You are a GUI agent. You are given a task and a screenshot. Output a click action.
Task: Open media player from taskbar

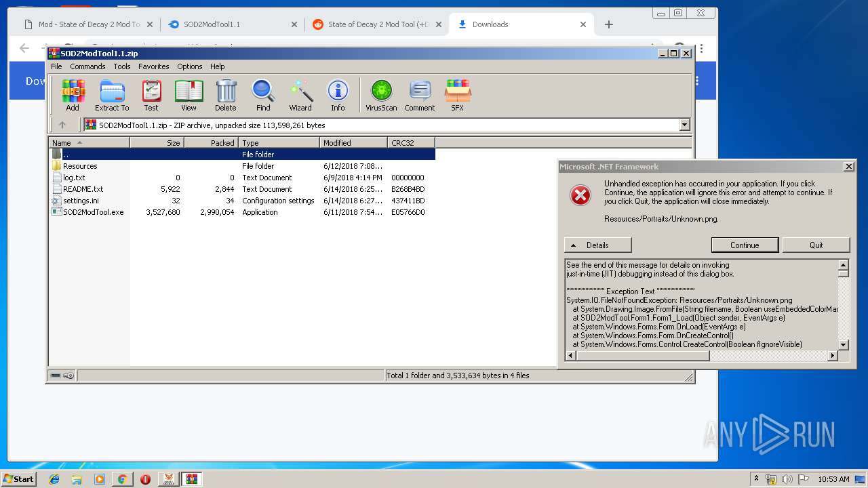click(x=100, y=479)
